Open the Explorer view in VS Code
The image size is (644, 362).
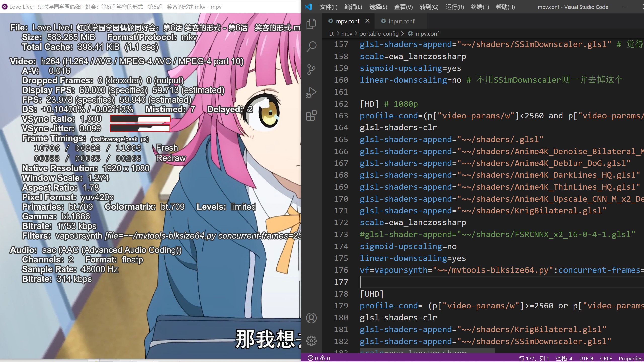click(x=311, y=24)
